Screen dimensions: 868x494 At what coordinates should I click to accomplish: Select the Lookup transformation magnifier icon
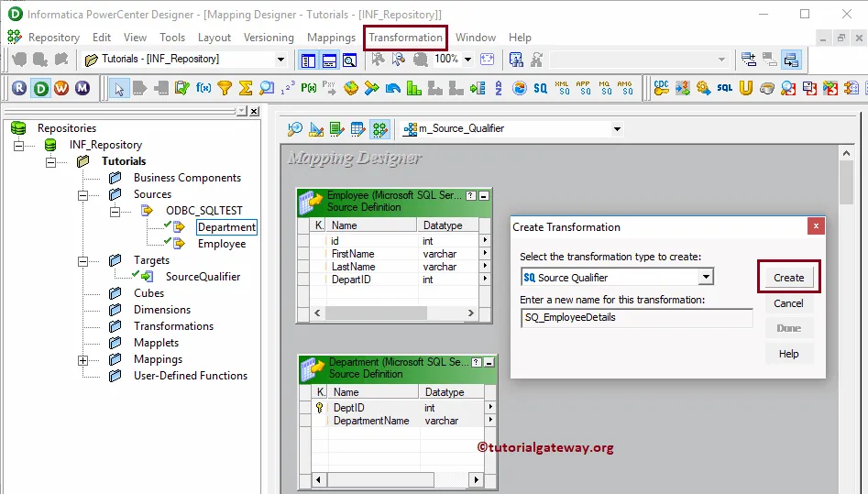(267, 88)
